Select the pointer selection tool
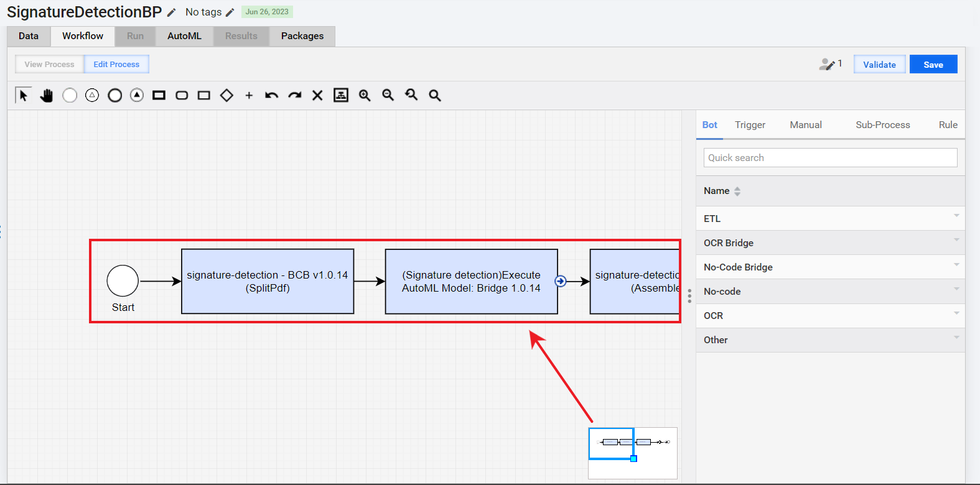Image resolution: width=980 pixels, height=485 pixels. 24,95
